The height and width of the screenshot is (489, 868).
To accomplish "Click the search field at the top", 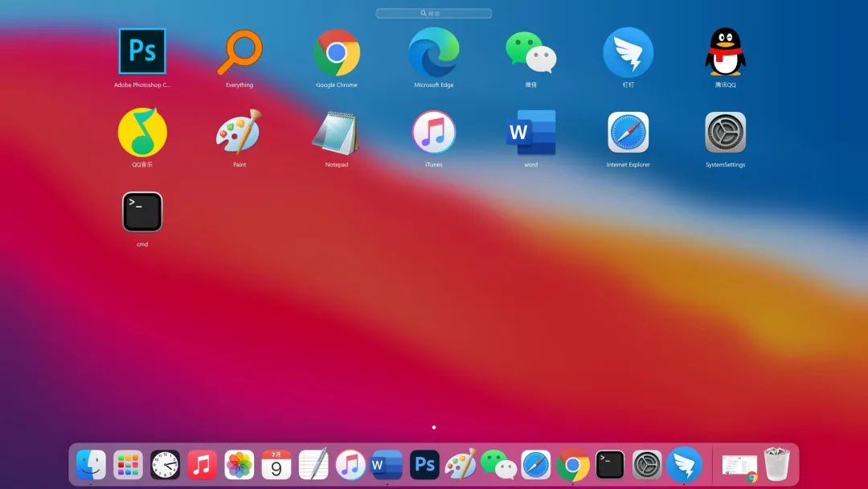I will tap(433, 12).
